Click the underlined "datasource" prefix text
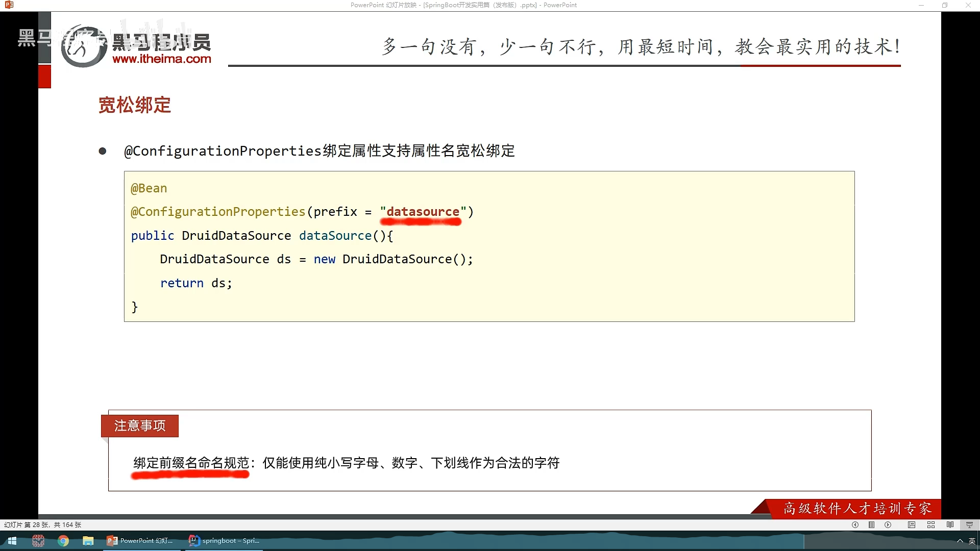980x551 pixels. pyautogui.click(x=423, y=212)
